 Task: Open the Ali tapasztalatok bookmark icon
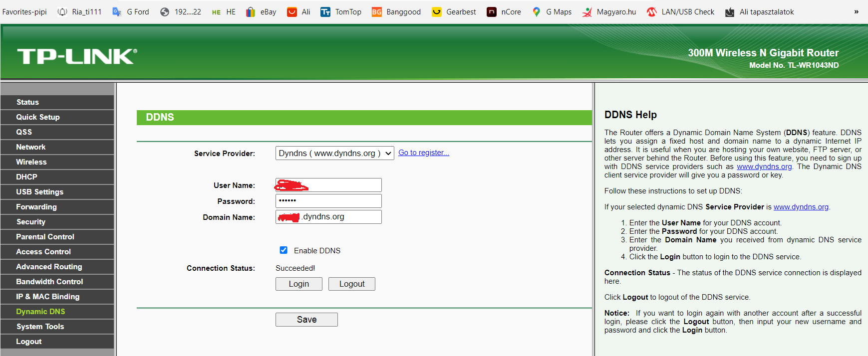point(730,12)
